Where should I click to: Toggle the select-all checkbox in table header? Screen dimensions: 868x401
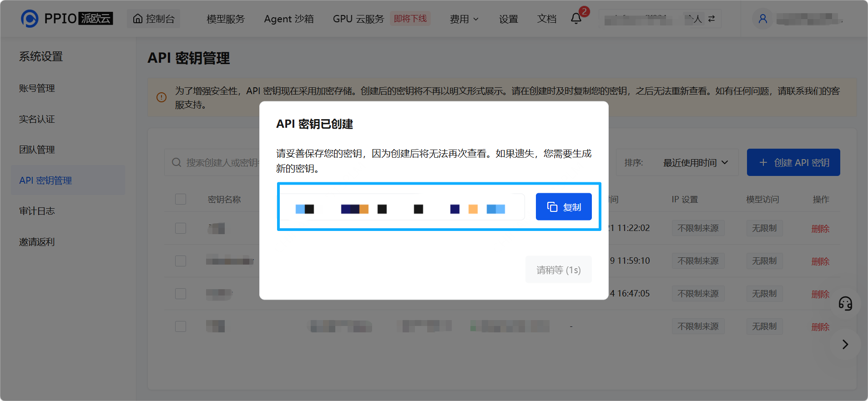pos(181,199)
